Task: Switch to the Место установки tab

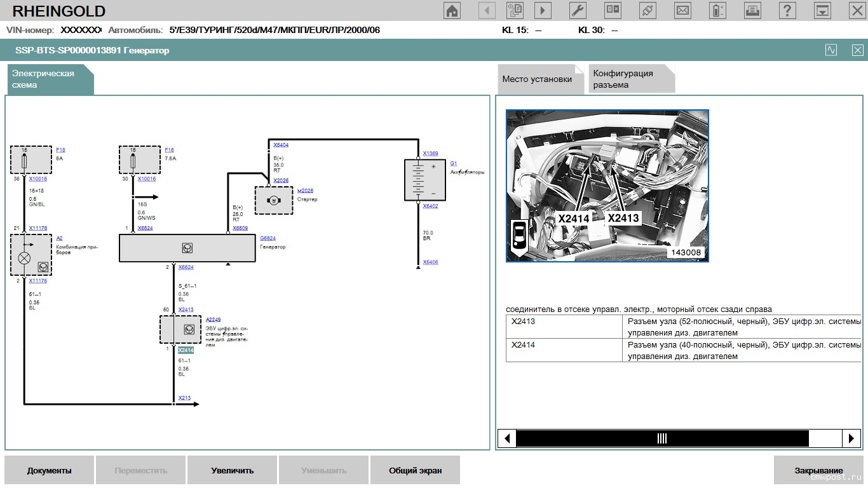Action: 537,79
